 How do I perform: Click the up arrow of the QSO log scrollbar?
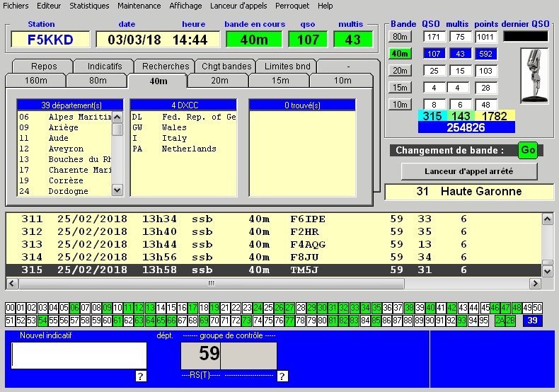547,219
